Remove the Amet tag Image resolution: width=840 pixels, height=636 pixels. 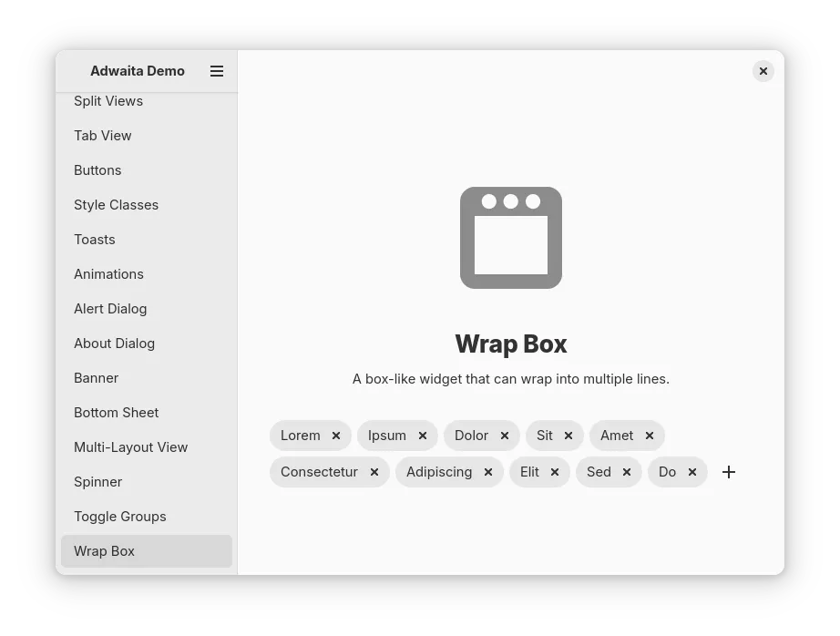tap(650, 436)
